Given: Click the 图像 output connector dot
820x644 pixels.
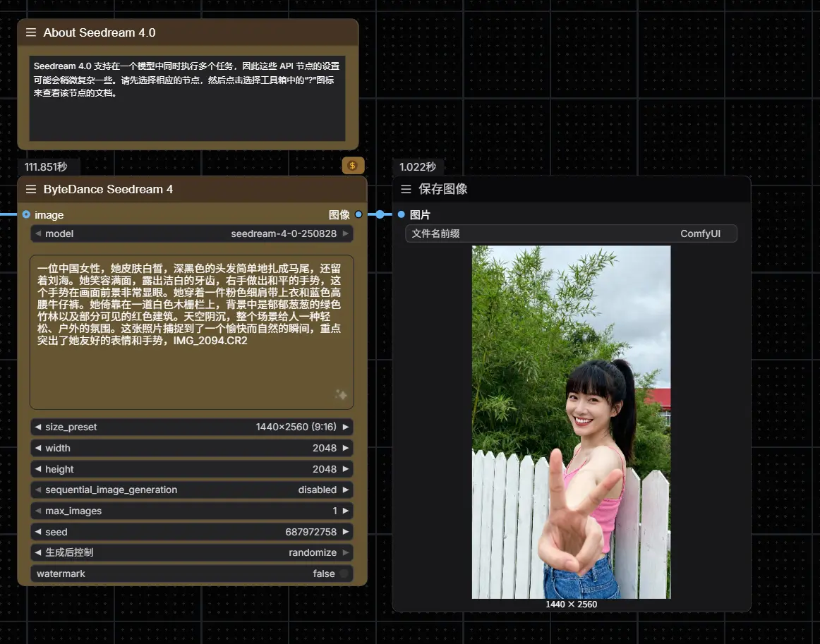Looking at the screenshot, I should click(358, 214).
